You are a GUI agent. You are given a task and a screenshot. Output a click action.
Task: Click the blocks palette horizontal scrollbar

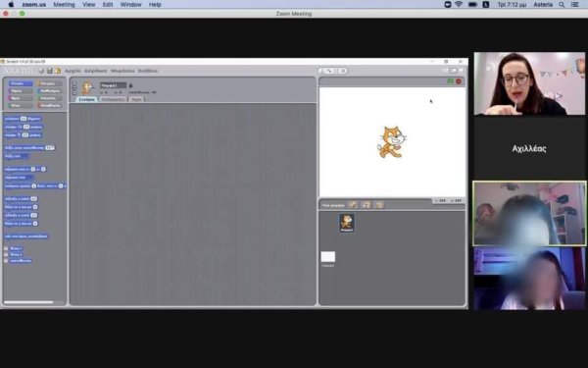click(28, 302)
